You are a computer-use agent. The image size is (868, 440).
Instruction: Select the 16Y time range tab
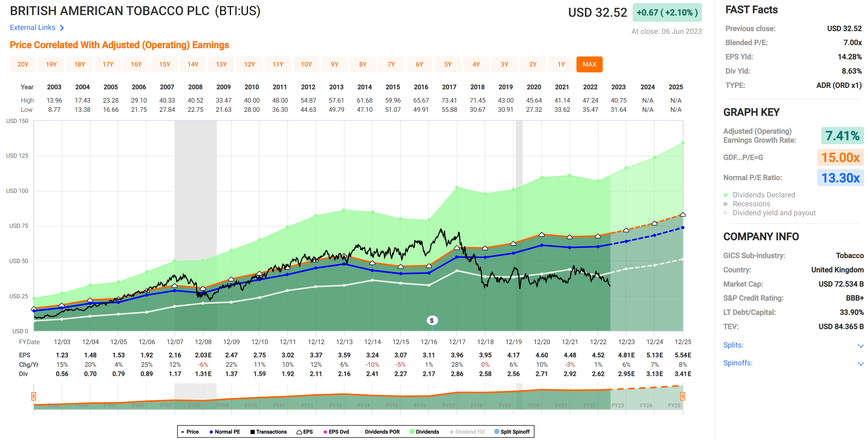coord(136,64)
